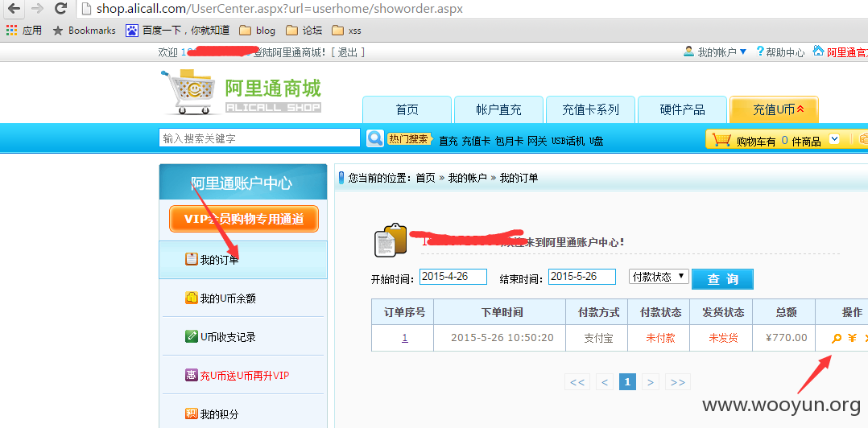Click the ¥770.00 total cell

click(784, 337)
